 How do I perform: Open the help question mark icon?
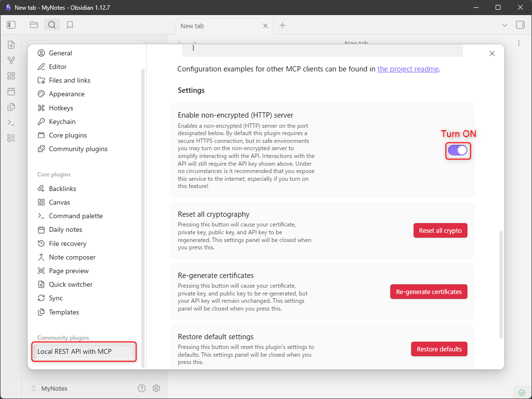(x=142, y=388)
